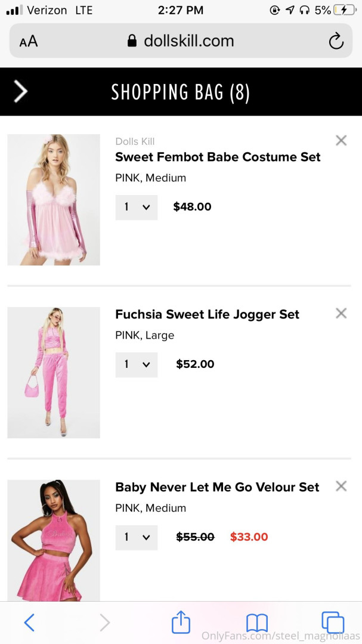Image resolution: width=362 pixels, height=644 pixels.
Task: Open quantity dropdown for Fembot Costume Set
Action: coord(137,208)
